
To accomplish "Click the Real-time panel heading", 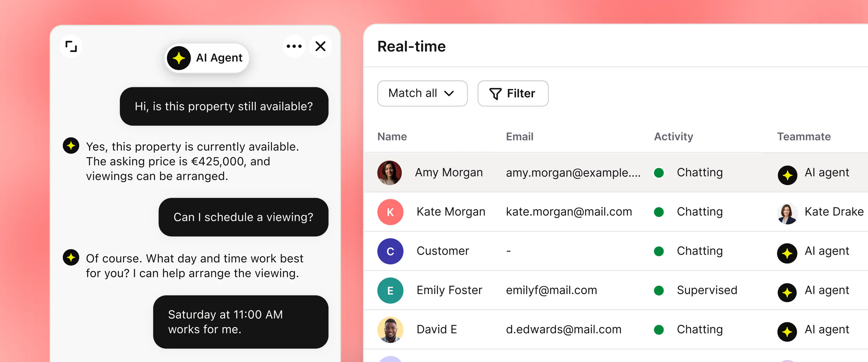I will (412, 46).
